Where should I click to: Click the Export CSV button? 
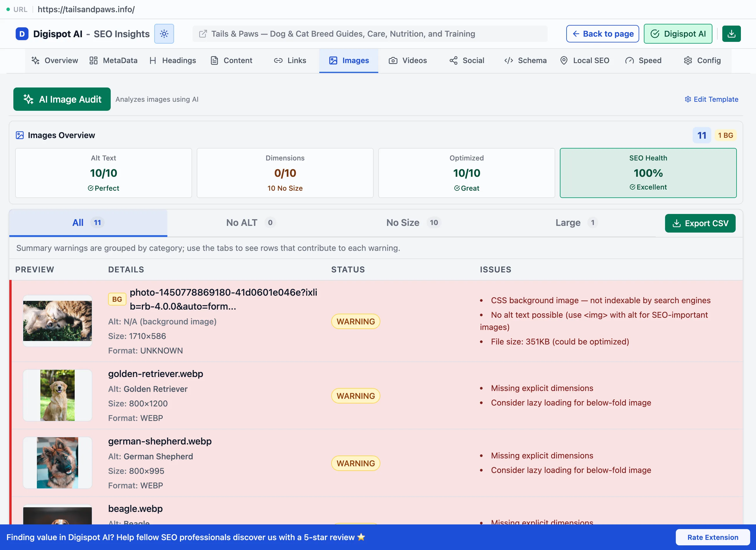[700, 223]
